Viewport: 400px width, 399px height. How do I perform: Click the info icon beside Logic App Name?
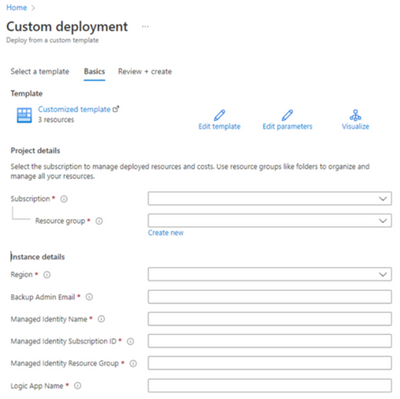77,386
